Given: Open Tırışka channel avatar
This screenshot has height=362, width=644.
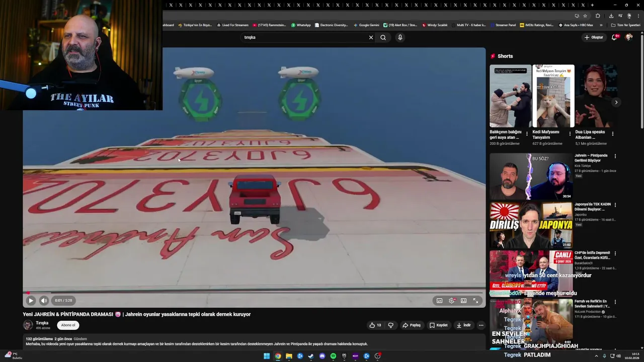Looking at the screenshot, I should tap(28, 325).
